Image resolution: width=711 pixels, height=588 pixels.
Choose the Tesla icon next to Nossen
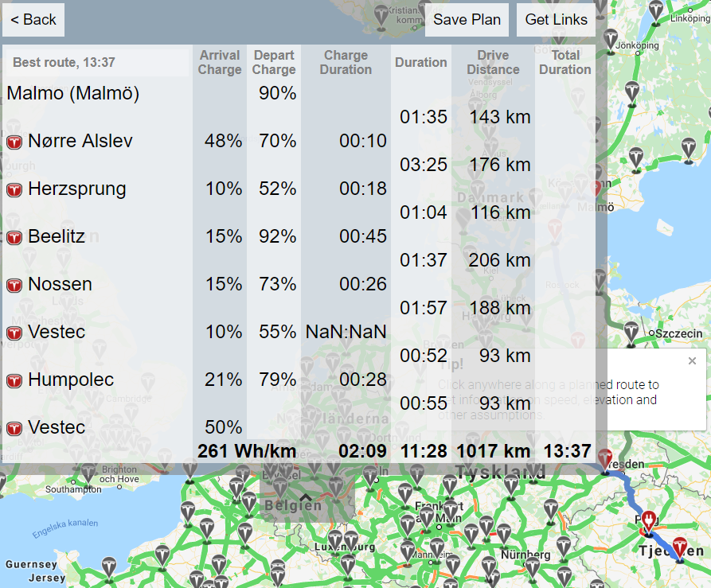tap(14, 285)
